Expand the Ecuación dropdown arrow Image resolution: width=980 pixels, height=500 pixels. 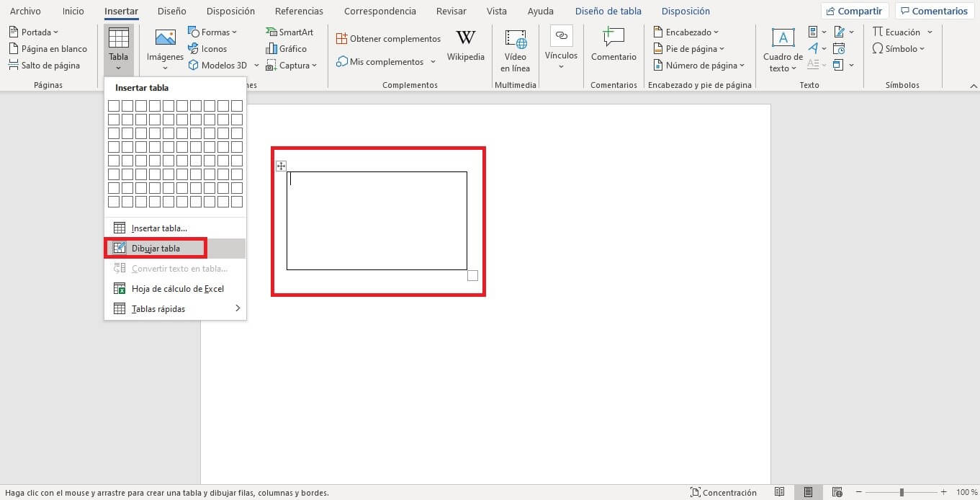pos(930,32)
